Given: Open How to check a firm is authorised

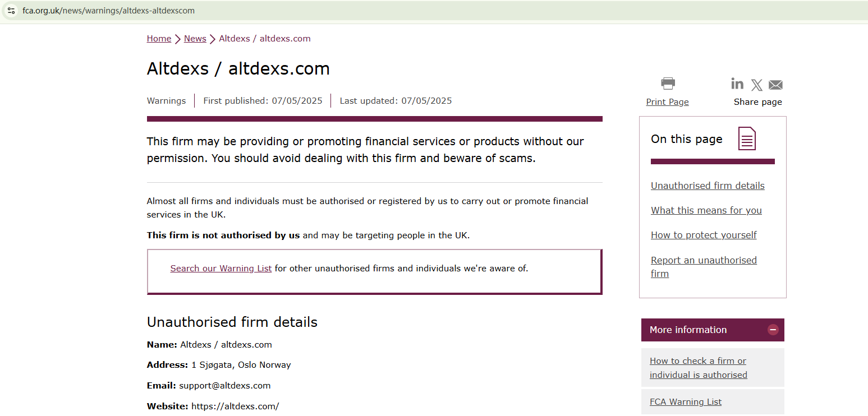Looking at the screenshot, I should (698, 368).
